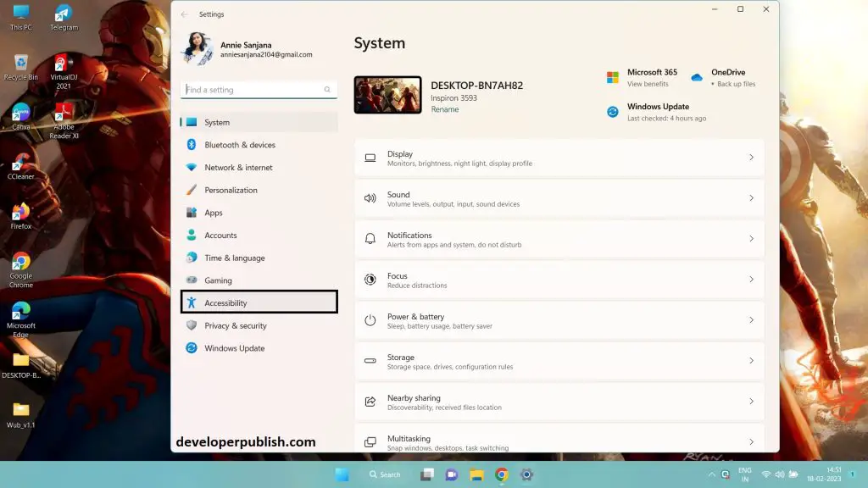The height and width of the screenshot is (488, 868).
Task: Click the DESKTOP-BN7AH82 device name
Action: point(476,86)
